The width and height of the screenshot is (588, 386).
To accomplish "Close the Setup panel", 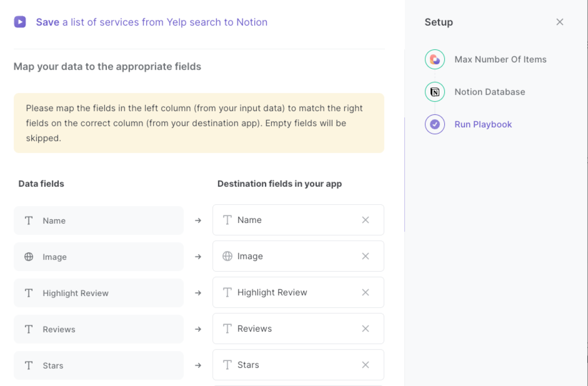I will point(560,22).
